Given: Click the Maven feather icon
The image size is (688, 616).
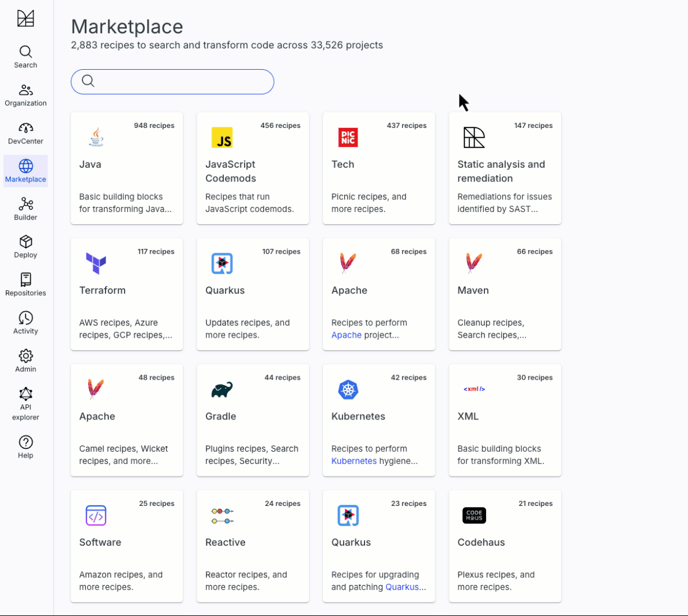Looking at the screenshot, I should coord(474,263).
